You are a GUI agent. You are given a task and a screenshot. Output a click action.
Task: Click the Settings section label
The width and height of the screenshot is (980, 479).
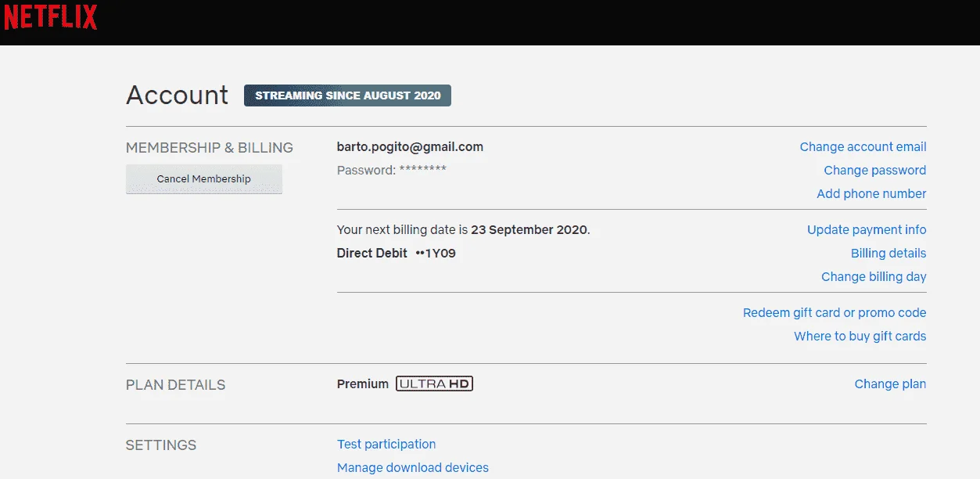161,445
